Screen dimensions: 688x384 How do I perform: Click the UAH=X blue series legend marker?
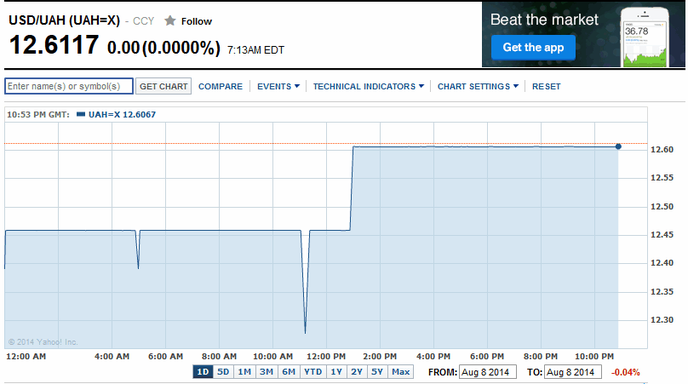[x=81, y=115]
